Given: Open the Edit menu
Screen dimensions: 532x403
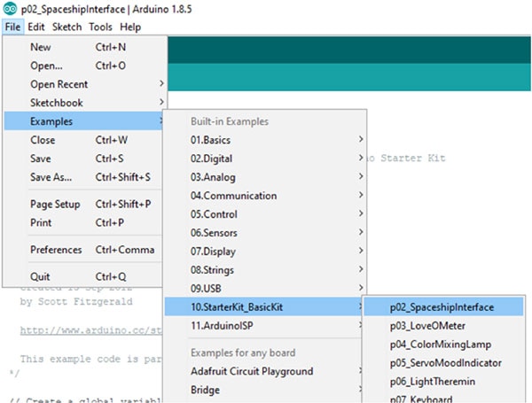Looking at the screenshot, I should pyautogui.click(x=36, y=27).
